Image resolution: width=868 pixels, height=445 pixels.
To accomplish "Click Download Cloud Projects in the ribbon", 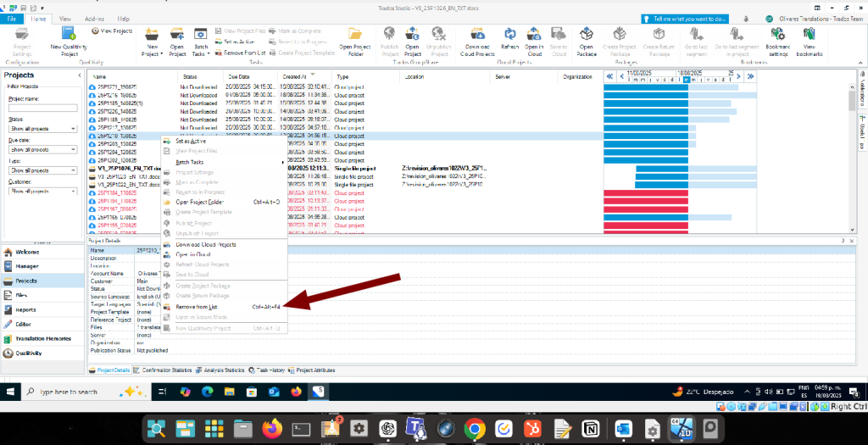I will tap(479, 37).
